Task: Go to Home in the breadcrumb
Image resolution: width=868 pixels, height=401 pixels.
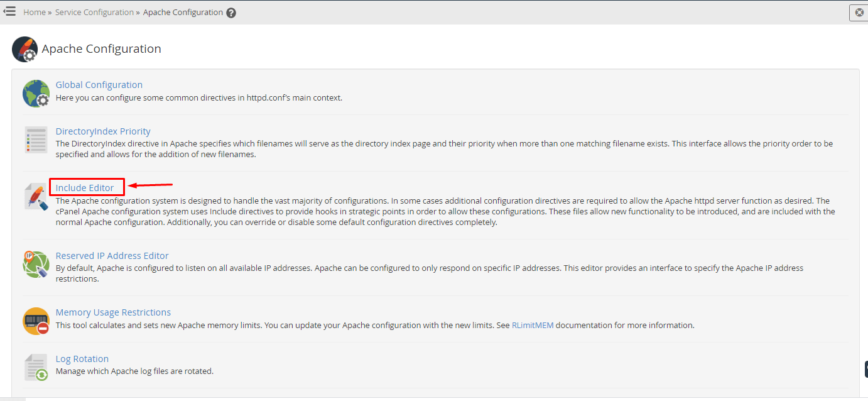Action: [x=35, y=13]
